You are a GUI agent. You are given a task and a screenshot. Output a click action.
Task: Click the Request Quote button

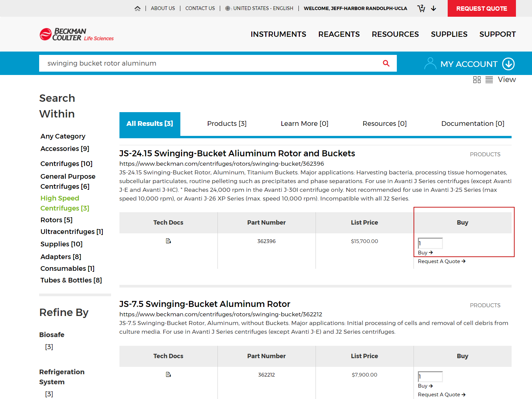click(482, 8)
